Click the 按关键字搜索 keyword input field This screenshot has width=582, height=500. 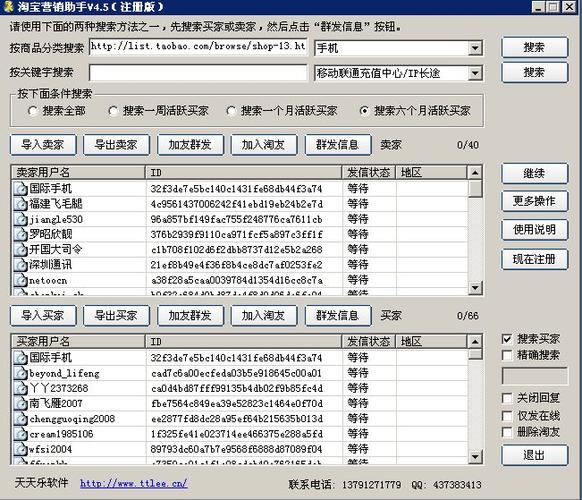[198, 73]
